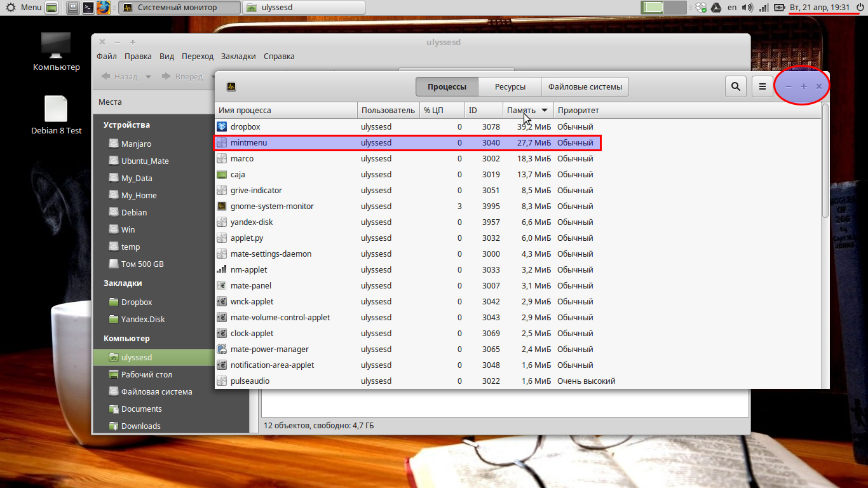Click the Dropbox icon in the system tray

[701, 8]
